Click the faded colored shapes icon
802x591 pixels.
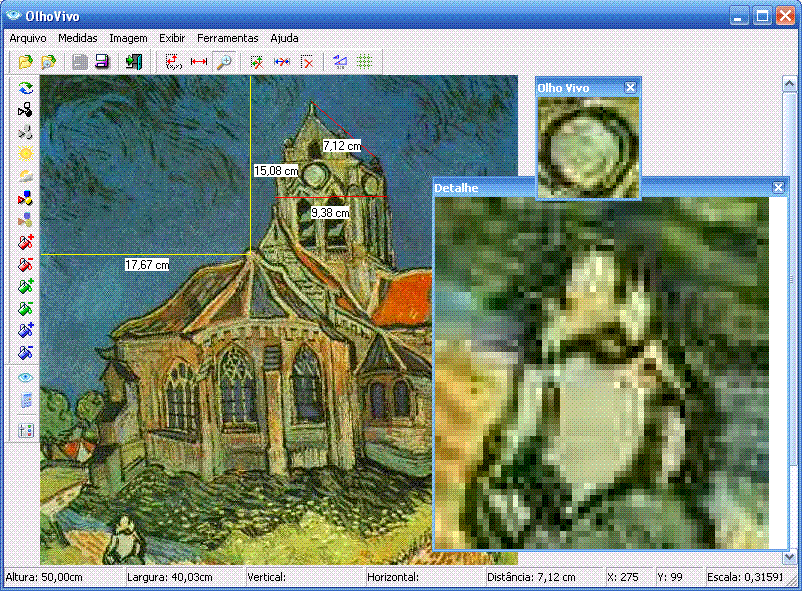click(26, 220)
